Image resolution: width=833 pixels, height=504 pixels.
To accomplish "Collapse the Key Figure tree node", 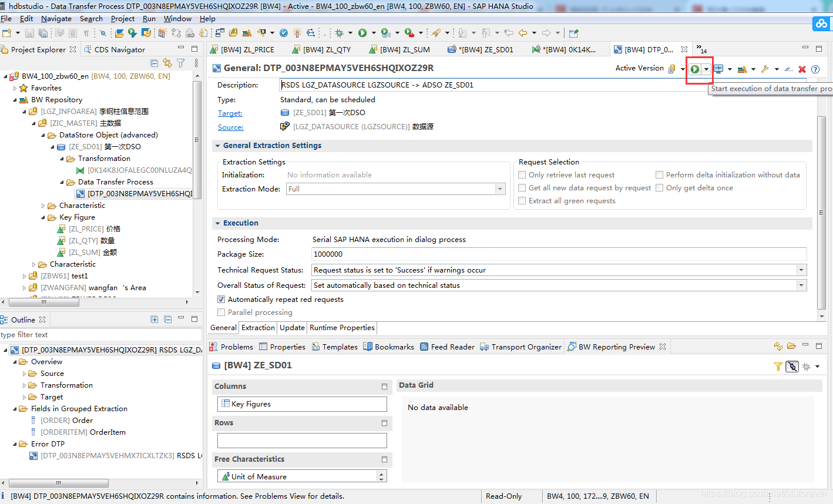I will point(43,217).
